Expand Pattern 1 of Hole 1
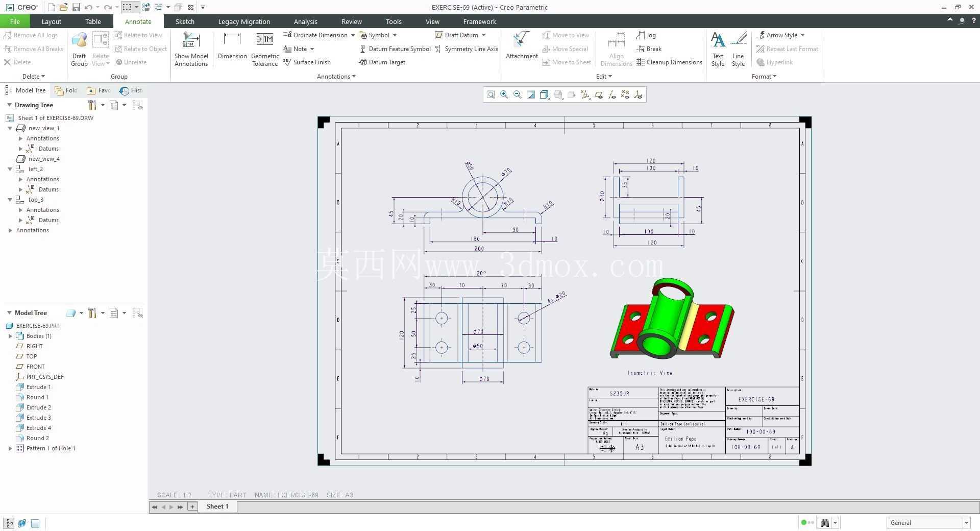Screen dimensions: 980x531 click(10, 448)
